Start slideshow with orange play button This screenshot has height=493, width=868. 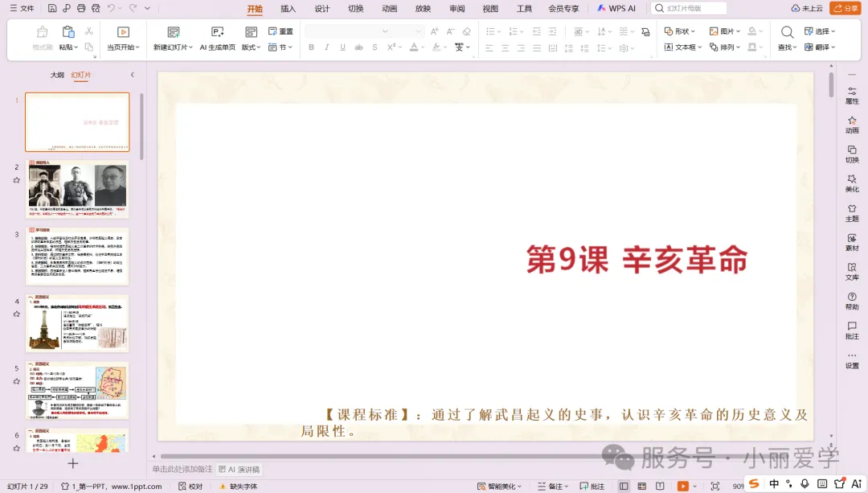click(682, 487)
